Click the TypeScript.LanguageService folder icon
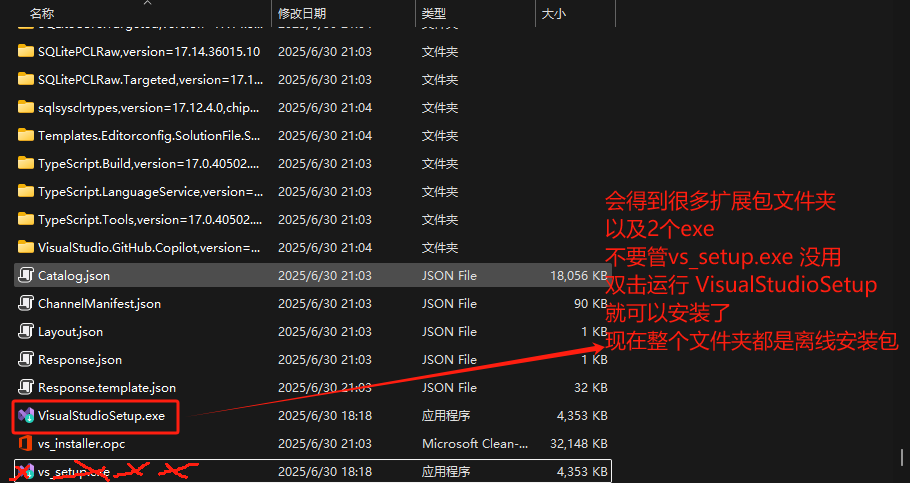910x483 pixels. (26, 191)
